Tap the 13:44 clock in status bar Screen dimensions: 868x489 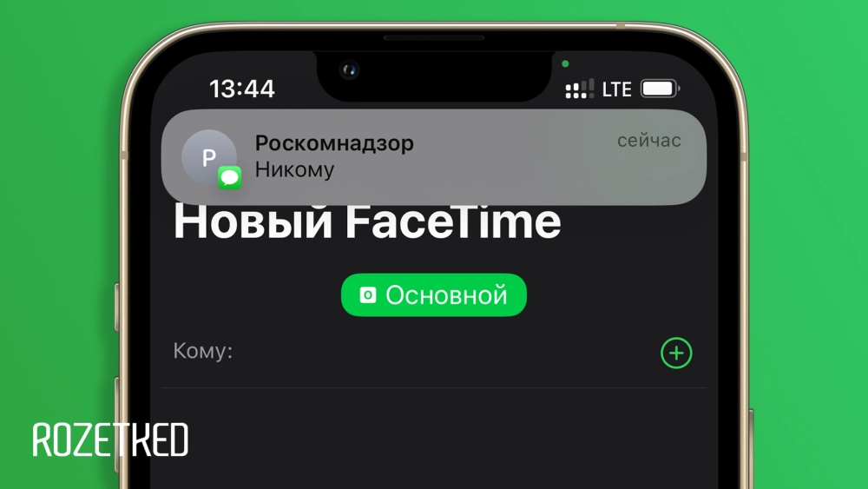tap(242, 89)
